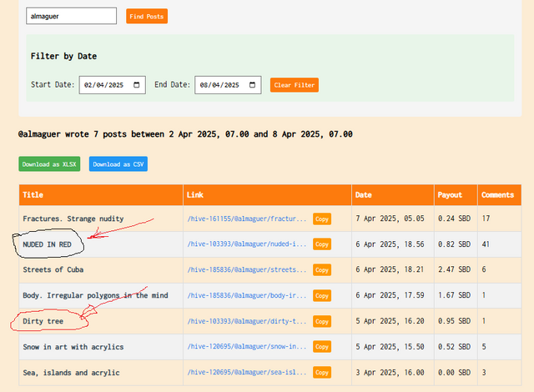Viewport: 534px width, 392px height.
Task: Open the /hive-120695/@almaguer/snow-in... link
Action: [247, 346]
